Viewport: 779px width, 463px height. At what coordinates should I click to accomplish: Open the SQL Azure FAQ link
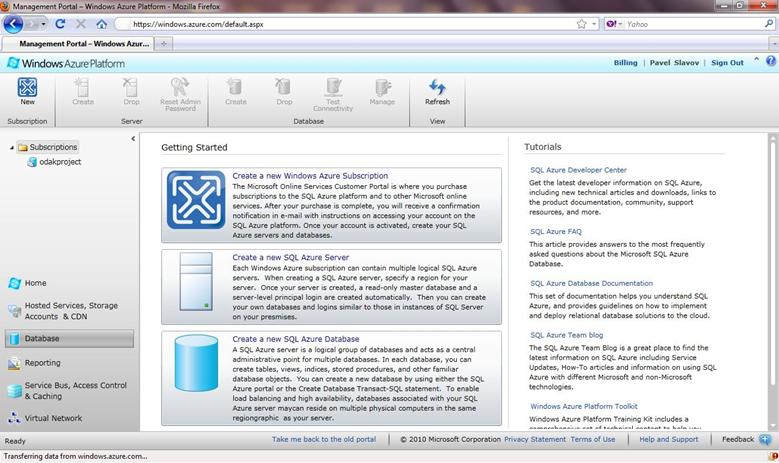(x=555, y=232)
